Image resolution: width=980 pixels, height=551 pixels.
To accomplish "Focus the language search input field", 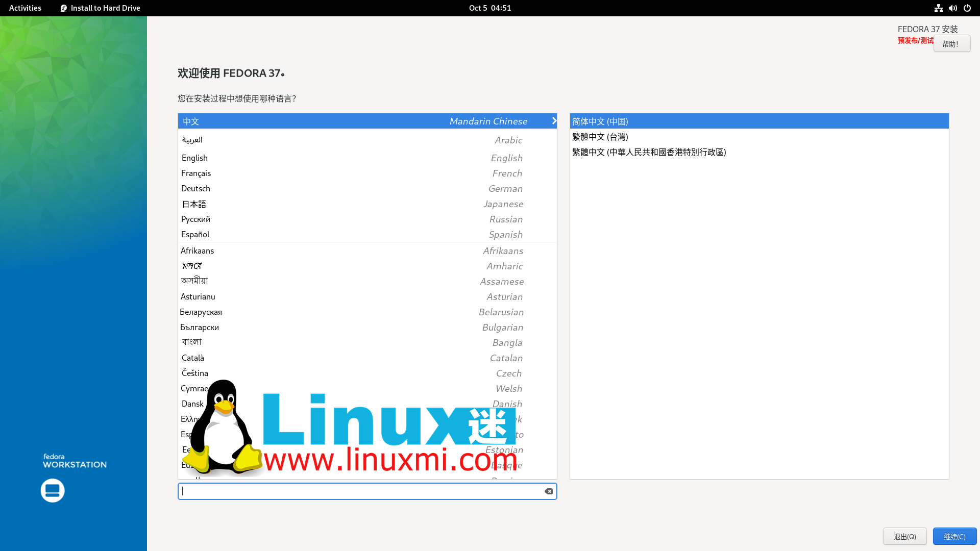I will pos(367,491).
